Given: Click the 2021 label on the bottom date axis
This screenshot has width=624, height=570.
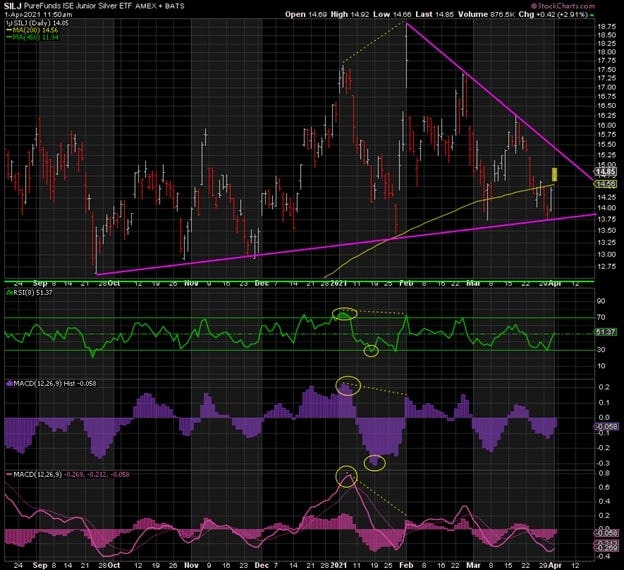Looking at the screenshot, I should click(x=338, y=565).
